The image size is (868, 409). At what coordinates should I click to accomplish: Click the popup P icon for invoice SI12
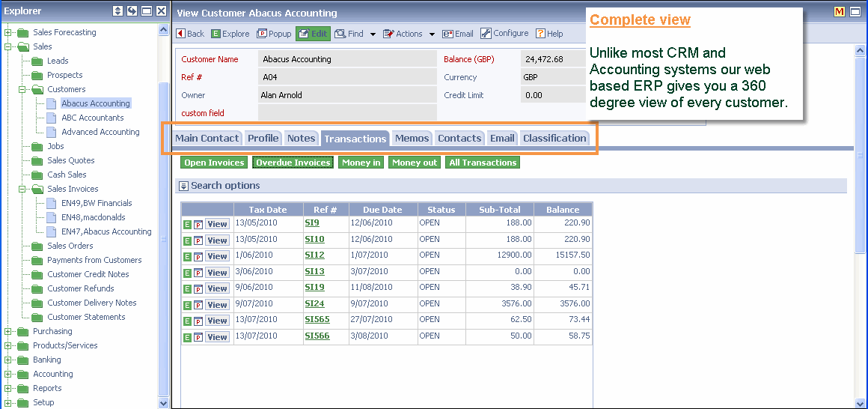point(198,256)
